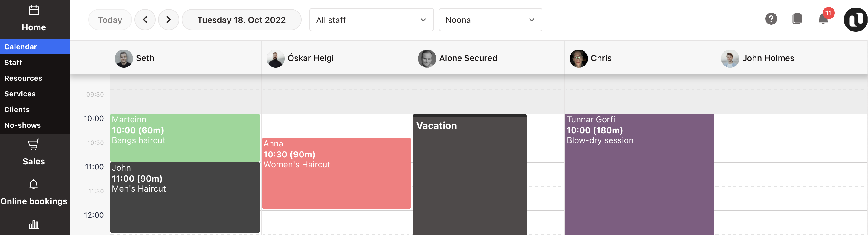Open the Tuesday 18. Oct 2022 date picker

point(241,20)
